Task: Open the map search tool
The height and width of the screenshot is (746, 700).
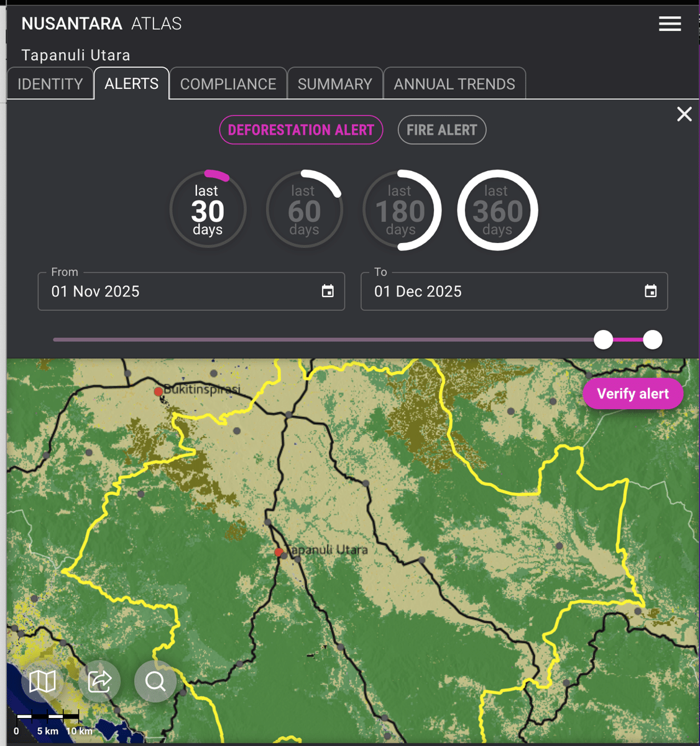Action: tap(155, 681)
